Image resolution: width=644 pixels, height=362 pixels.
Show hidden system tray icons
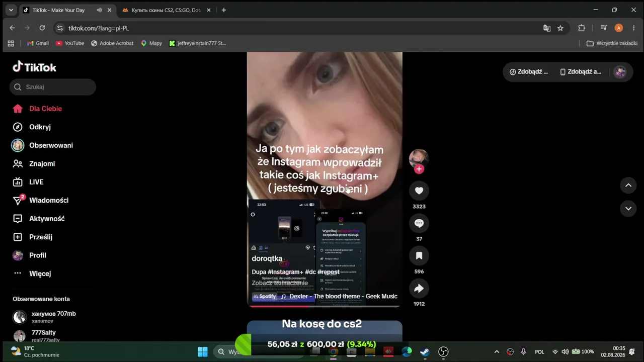click(497, 351)
